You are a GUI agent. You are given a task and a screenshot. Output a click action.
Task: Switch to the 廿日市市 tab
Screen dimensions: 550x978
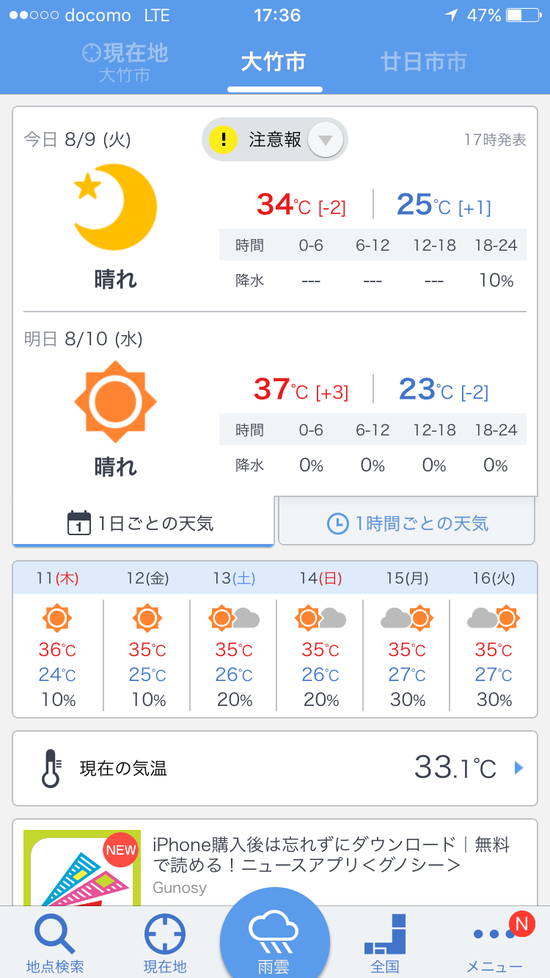[x=424, y=62]
